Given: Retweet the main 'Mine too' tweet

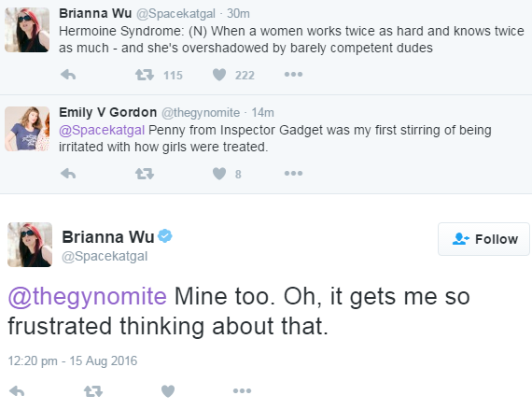Looking at the screenshot, I should (93, 391).
